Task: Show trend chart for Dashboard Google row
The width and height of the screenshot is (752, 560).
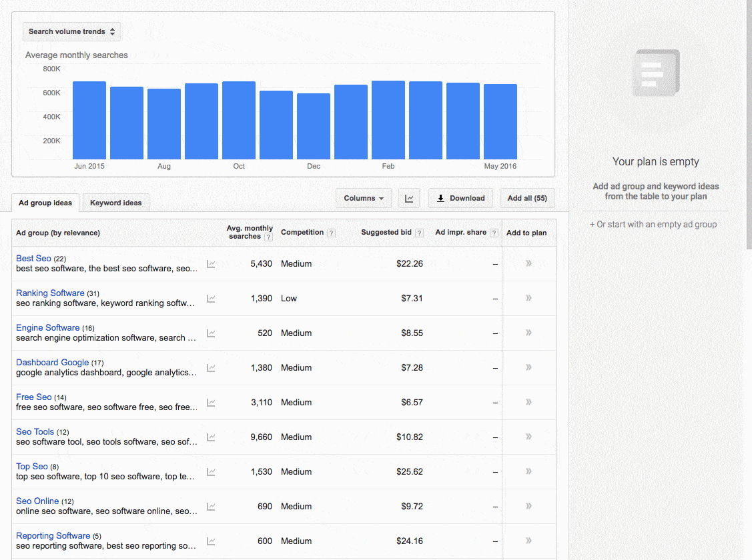Action: (x=211, y=368)
